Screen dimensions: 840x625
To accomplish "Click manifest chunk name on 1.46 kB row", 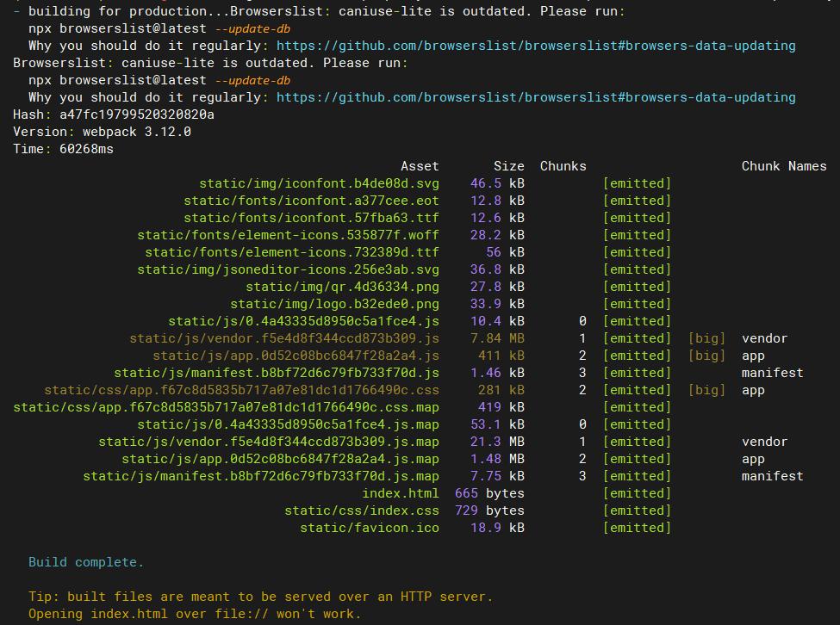I will [x=773, y=373].
